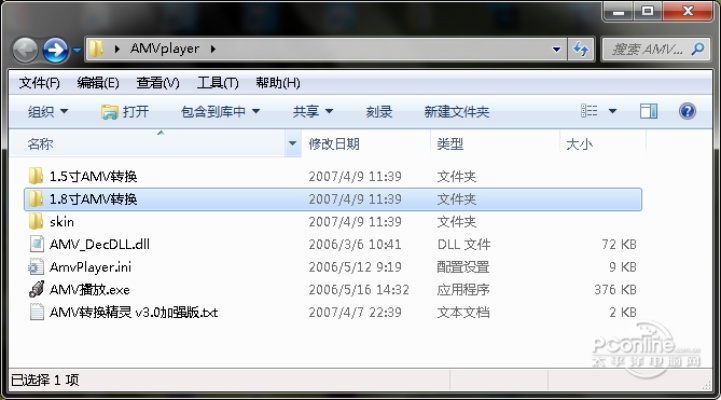Sort by the 修改日期 column header
Image resolution: width=721 pixels, height=400 pixels.
[334, 144]
